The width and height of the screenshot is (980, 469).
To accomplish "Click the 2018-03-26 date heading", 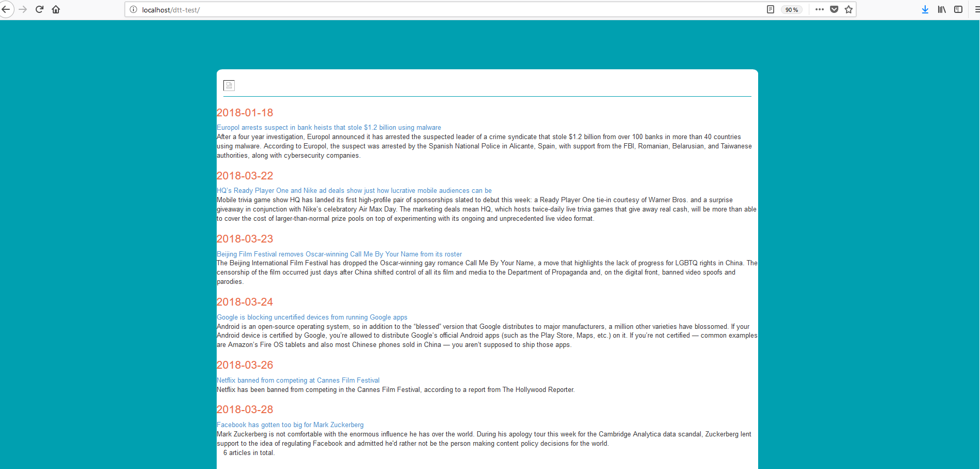I will (245, 365).
